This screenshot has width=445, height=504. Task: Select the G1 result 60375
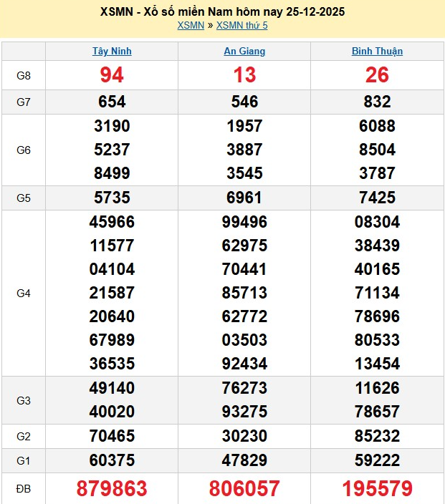tap(112, 460)
